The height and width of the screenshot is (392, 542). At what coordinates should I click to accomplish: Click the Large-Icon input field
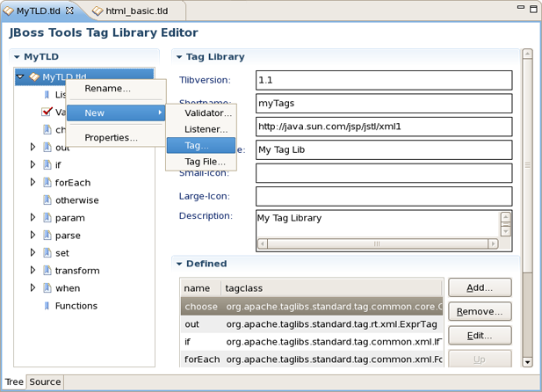pyautogui.click(x=384, y=196)
